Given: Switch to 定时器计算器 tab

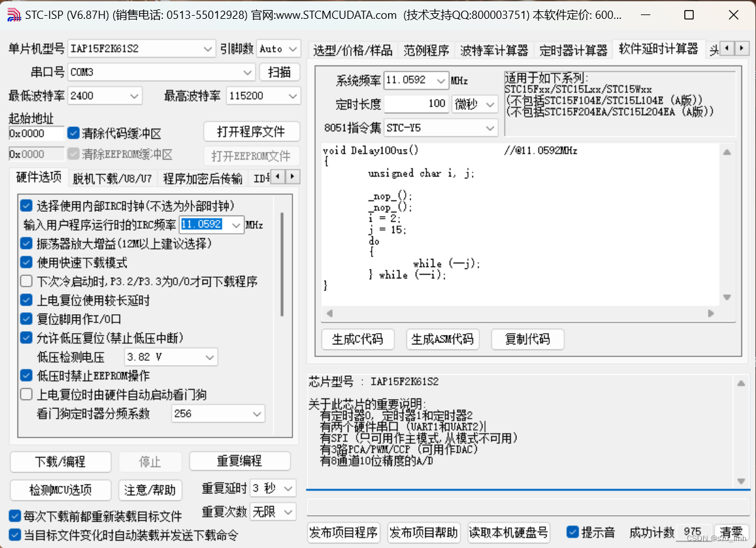Looking at the screenshot, I should click(573, 51).
